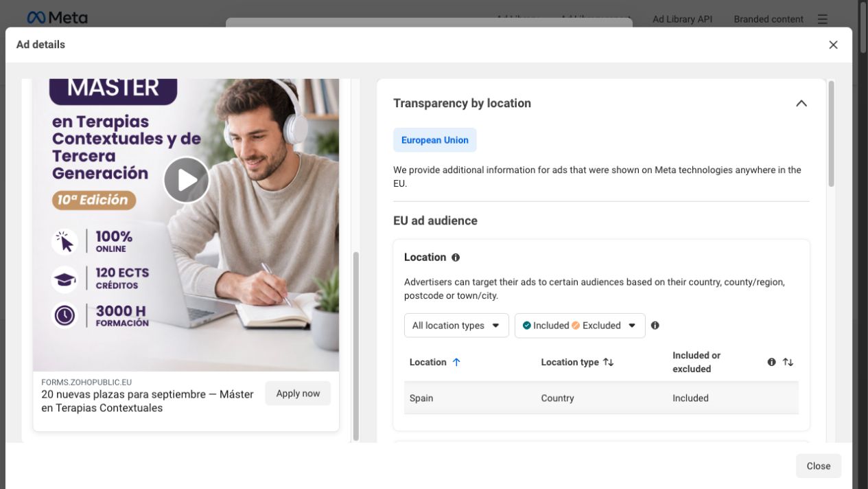Open Ad Library API in background page
This screenshot has width=868, height=489.
(682, 19)
